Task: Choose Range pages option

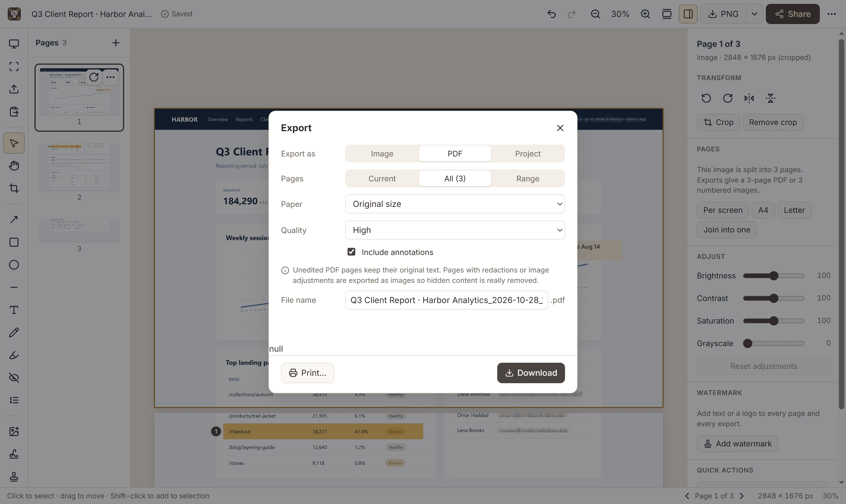Action: tap(528, 179)
